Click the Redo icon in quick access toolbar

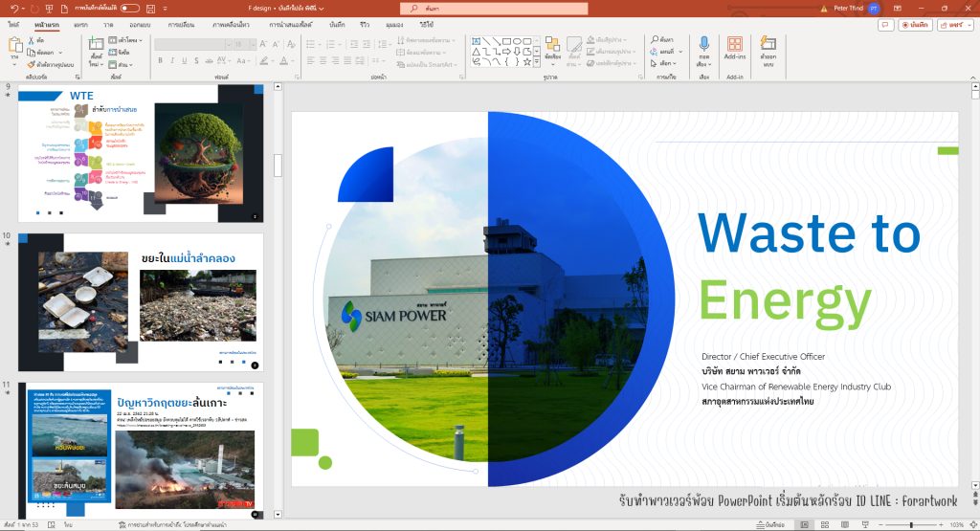tap(34, 9)
